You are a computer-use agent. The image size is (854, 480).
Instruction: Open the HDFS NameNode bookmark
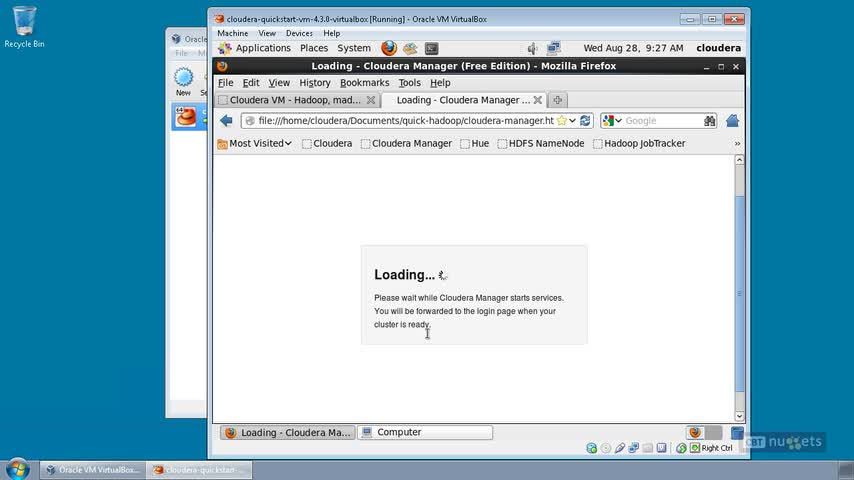pos(541,144)
